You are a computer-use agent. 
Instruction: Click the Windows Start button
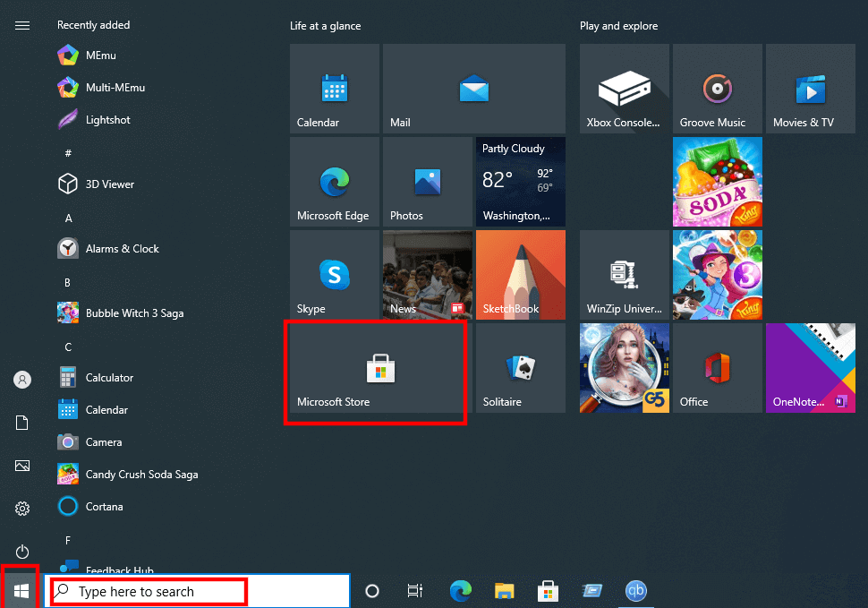click(x=21, y=591)
